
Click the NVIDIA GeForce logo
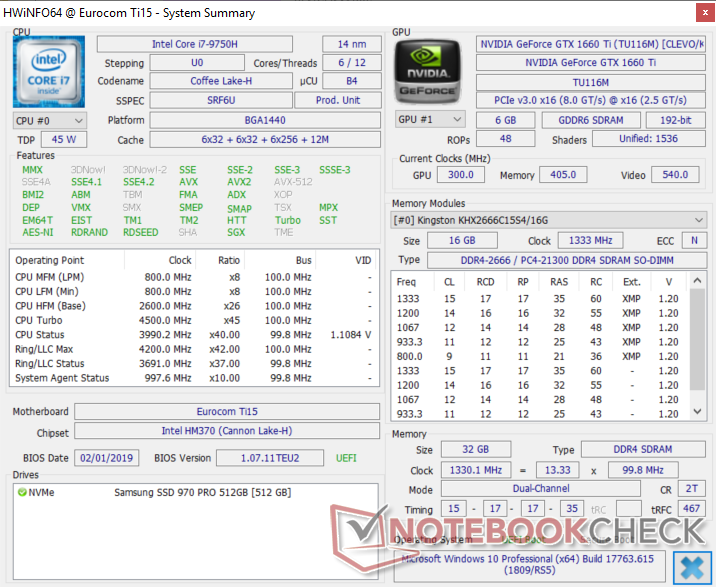click(x=427, y=72)
